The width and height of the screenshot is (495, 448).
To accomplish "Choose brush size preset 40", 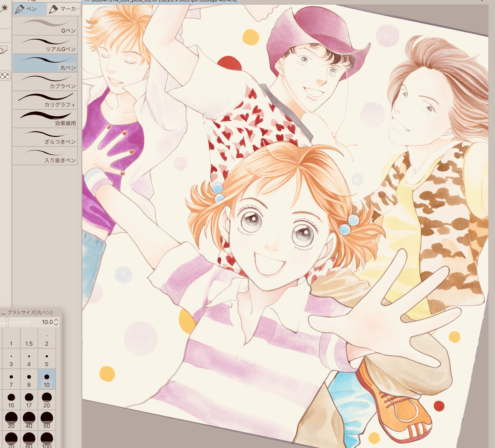I will coord(29,420).
